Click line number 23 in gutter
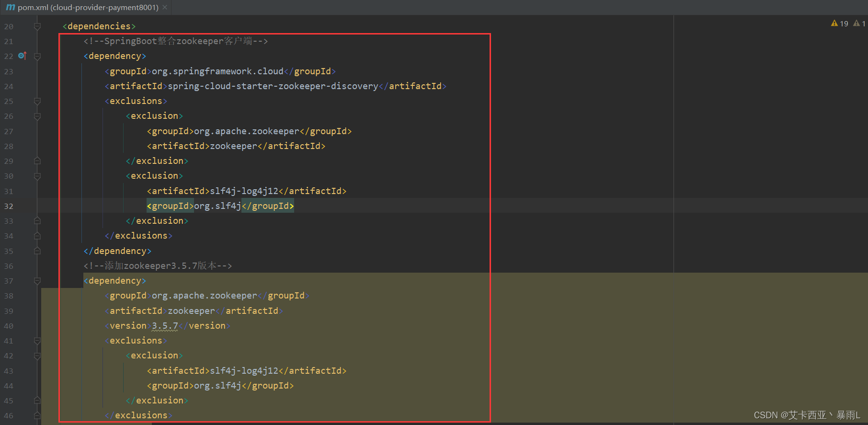The height and width of the screenshot is (425, 868). click(9, 72)
